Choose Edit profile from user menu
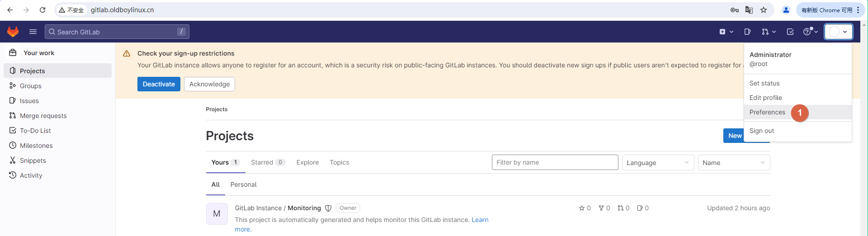The image size is (868, 236). point(798,98)
